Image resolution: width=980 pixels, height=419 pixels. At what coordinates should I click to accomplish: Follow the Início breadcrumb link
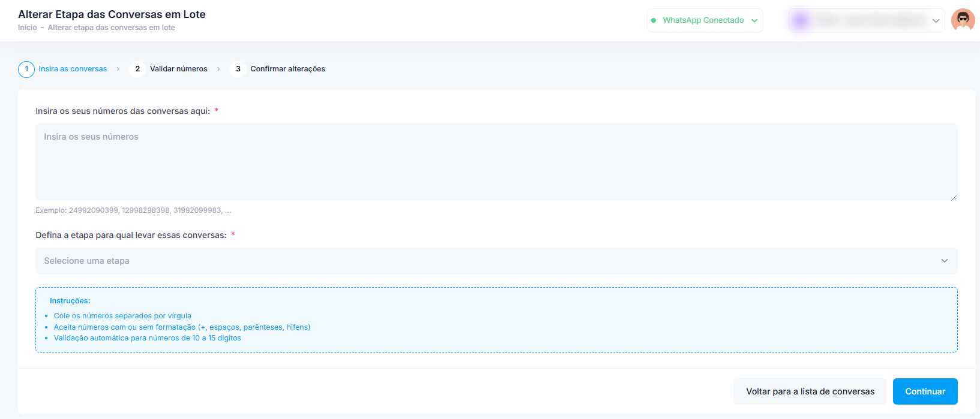(x=27, y=28)
